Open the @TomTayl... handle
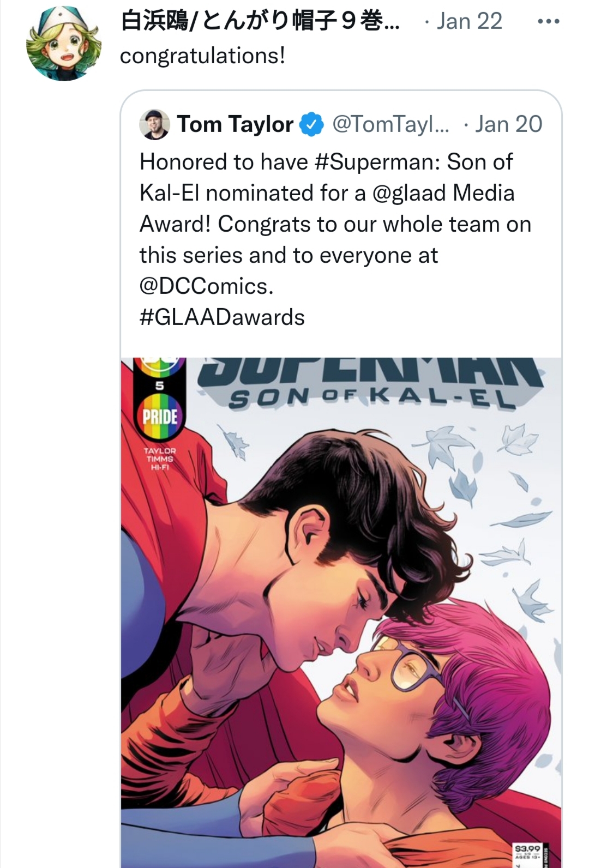 [391, 124]
